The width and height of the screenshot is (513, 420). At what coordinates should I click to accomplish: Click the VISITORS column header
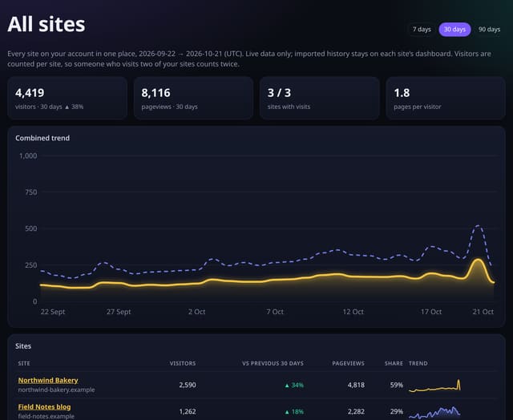(183, 363)
